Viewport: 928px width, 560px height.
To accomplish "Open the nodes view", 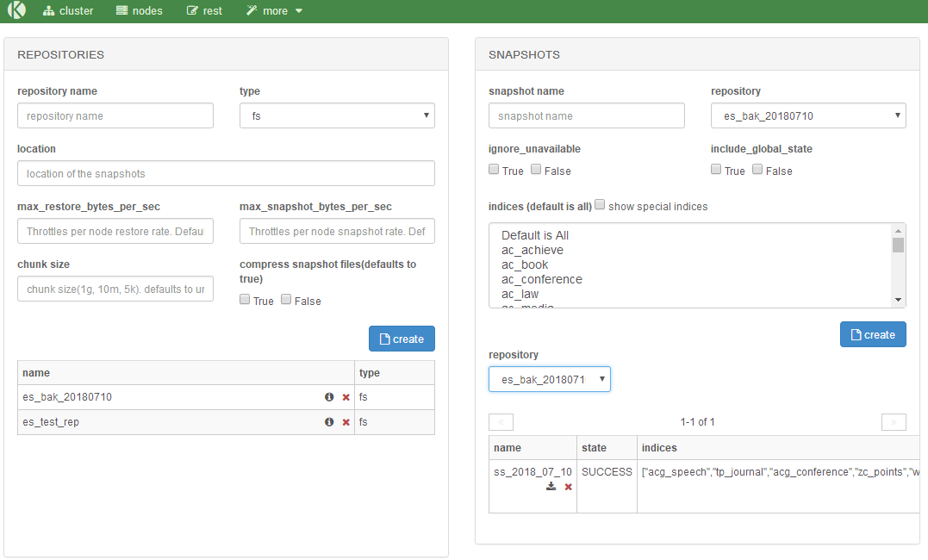I will (x=139, y=10).
